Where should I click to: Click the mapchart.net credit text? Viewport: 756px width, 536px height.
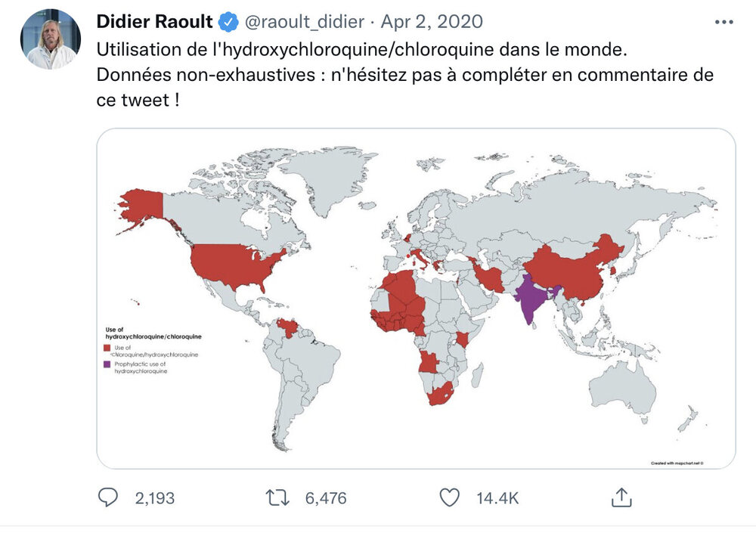click(677, 462)
